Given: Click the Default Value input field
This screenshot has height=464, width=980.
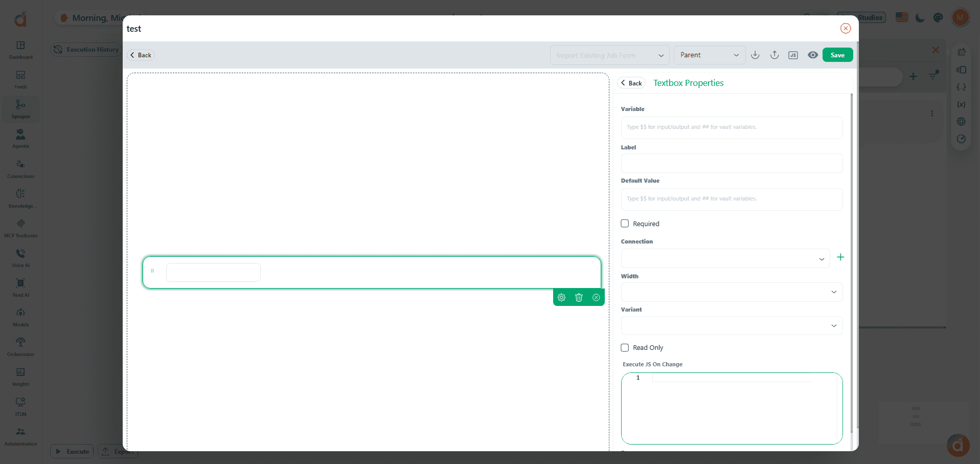Looking at the screenshot, I should point(732,199).
